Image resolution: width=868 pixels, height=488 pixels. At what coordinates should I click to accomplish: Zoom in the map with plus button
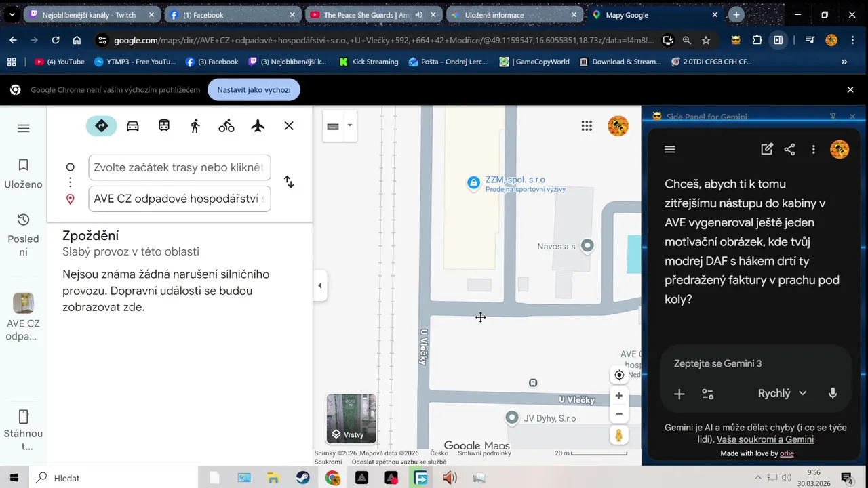coord(619,396)
